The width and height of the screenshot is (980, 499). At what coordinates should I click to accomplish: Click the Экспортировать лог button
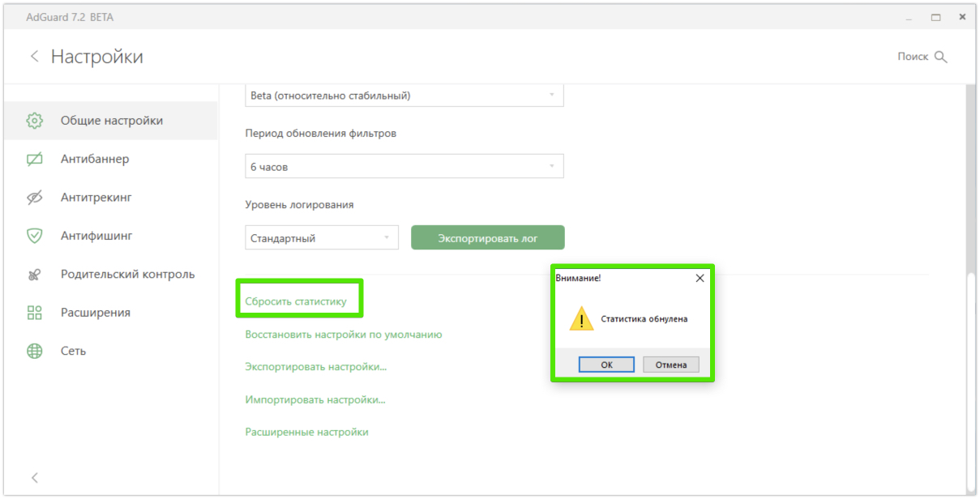click(x=487, y=238)
